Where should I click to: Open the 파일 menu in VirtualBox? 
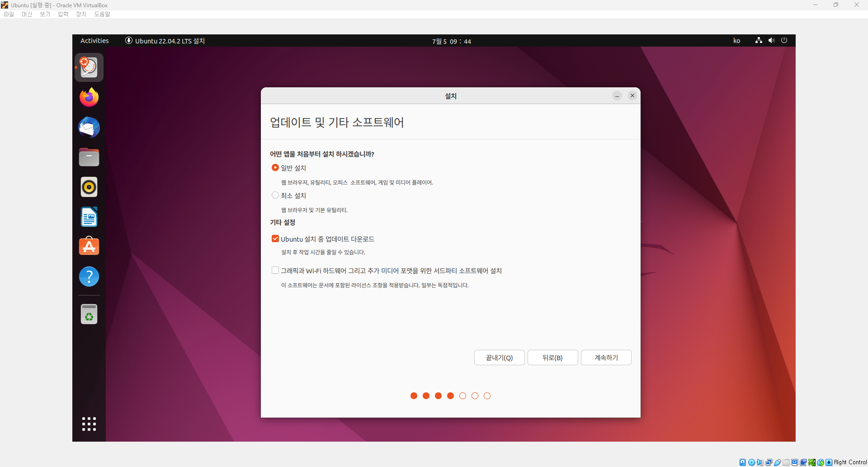(x=9, y=14)
